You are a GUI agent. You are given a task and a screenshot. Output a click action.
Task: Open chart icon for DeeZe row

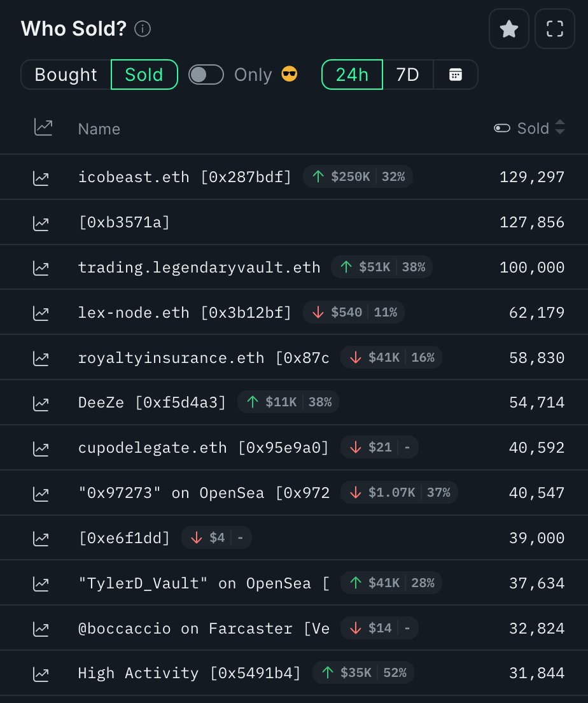pyautogui.click(x=41, y=404)
